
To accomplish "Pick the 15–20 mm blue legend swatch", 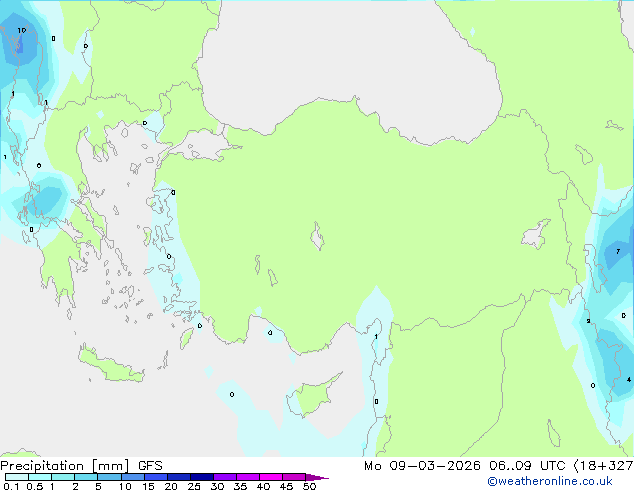I will point(156,477).
